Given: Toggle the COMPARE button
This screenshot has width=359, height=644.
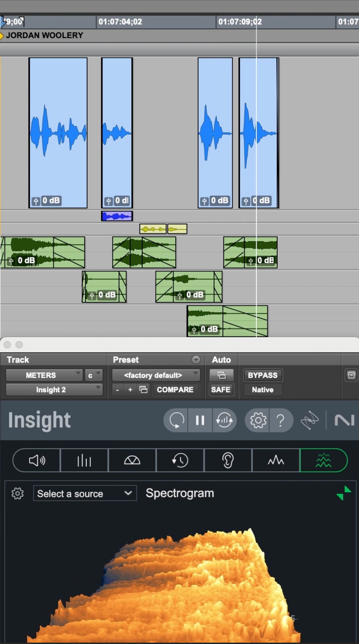Looking at the screenshot, I should 175,390.
